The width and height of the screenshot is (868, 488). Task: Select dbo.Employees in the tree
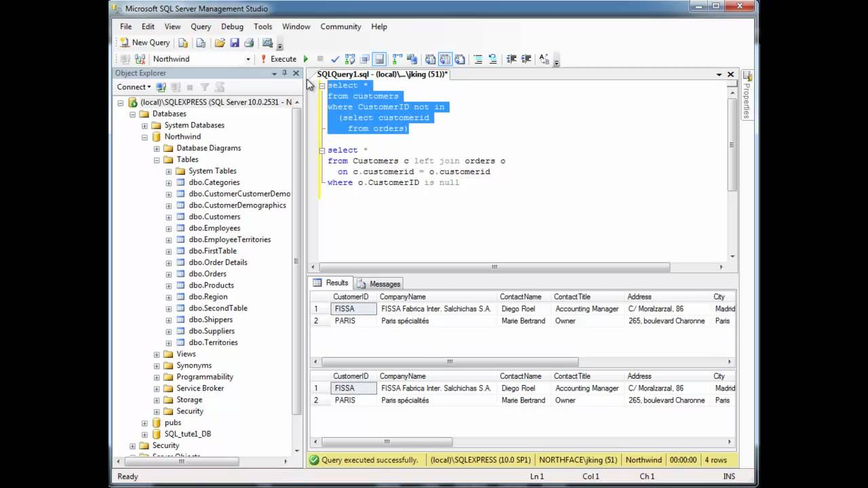(214, 228)
